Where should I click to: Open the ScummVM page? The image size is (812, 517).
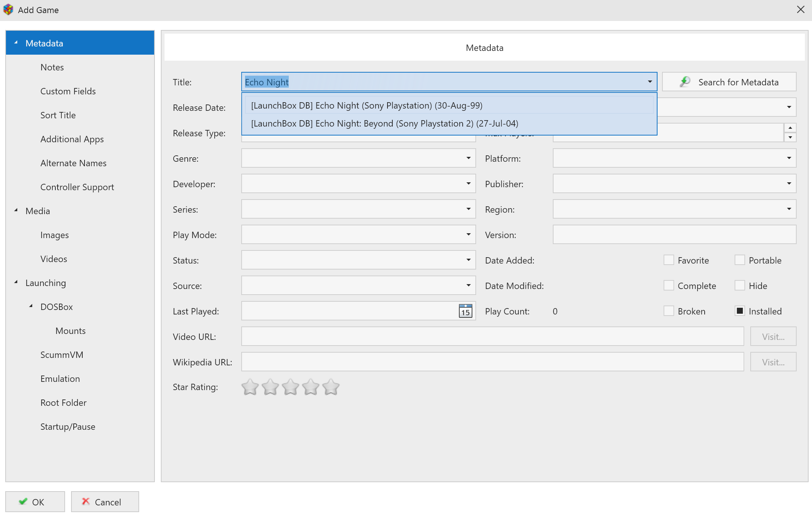coord(62,355)
